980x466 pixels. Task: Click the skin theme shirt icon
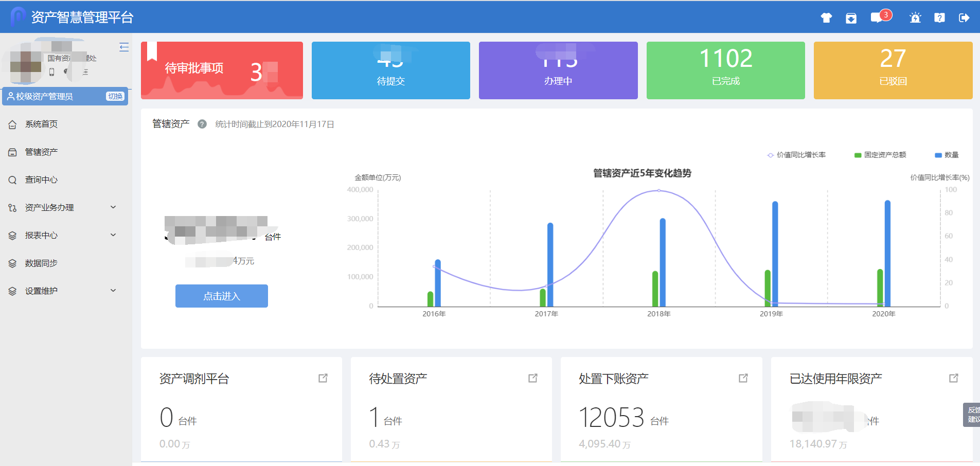coord(826,18)
